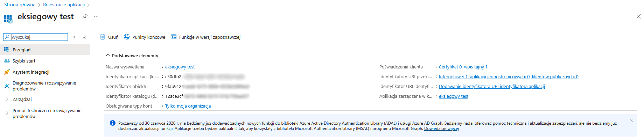Toggle expand/collapse all menu groups

tap(74, 37)
